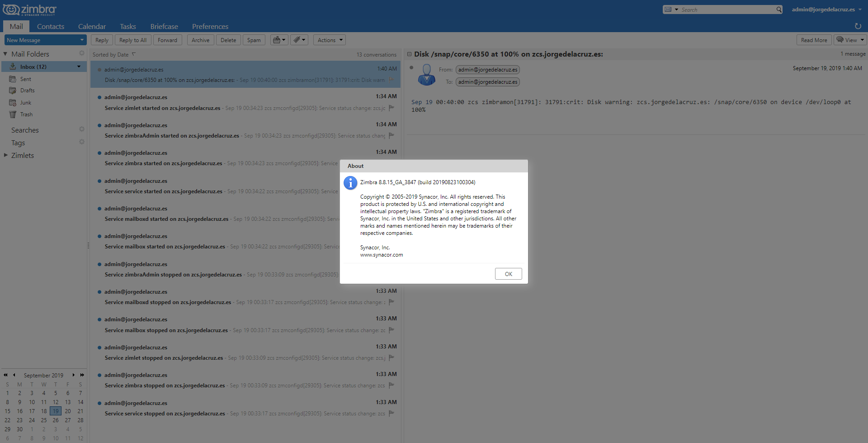Click the magnifying glass search icon
This screenshot has width=868, height=443.
[779, 10]
